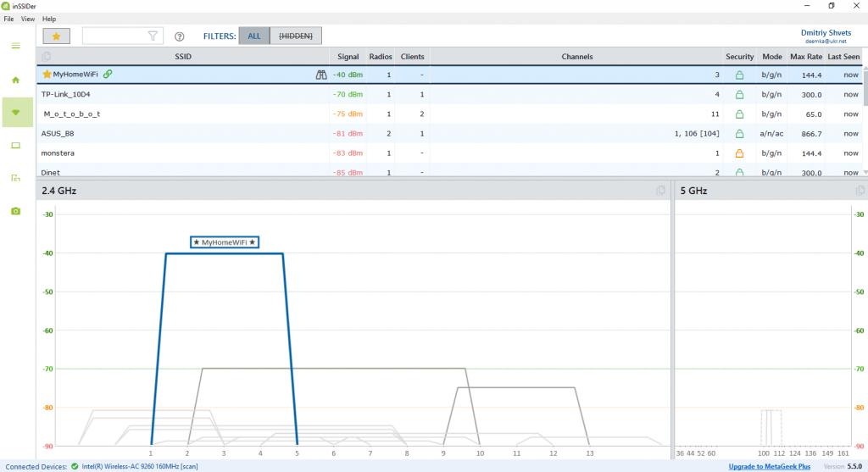The height and width of the screenshot is (472, 868).
Task: Toggle the starred networks filter button
Action: pos(57,36)
